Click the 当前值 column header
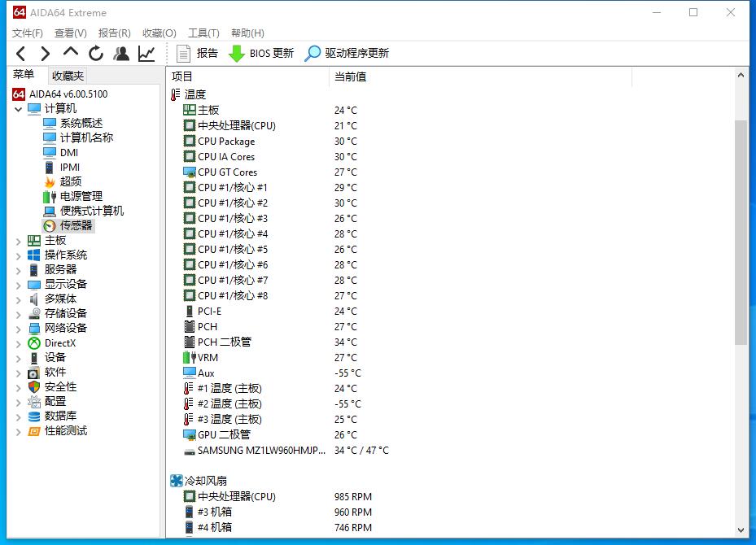 click(351, 76)
